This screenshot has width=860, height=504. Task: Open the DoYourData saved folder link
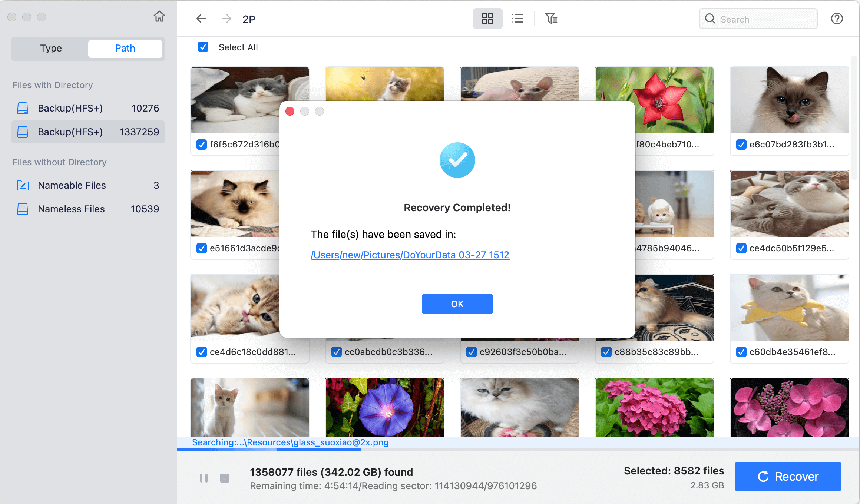410,255
